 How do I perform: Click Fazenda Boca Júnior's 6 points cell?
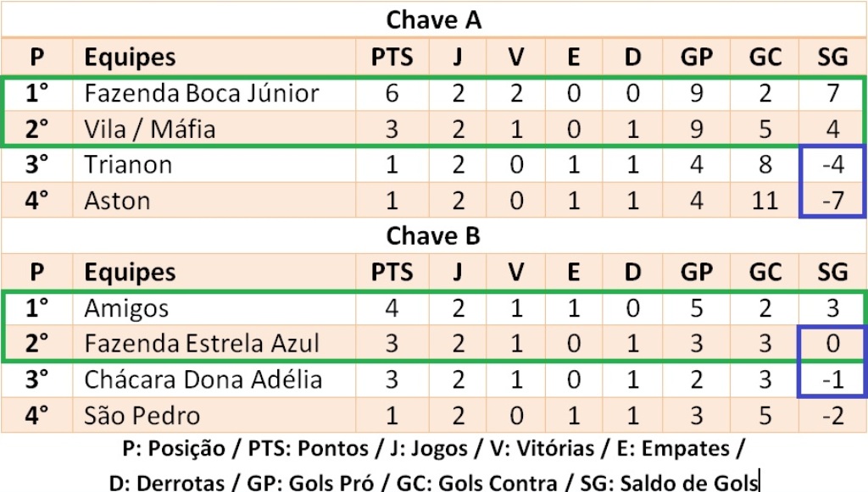(392, 93)
